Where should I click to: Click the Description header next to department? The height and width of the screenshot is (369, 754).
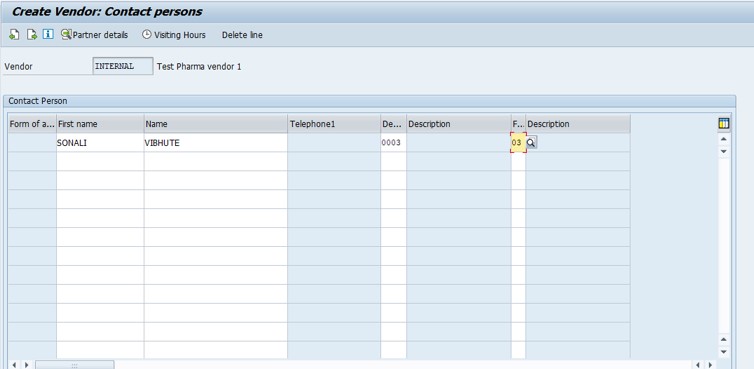[459, 124]
